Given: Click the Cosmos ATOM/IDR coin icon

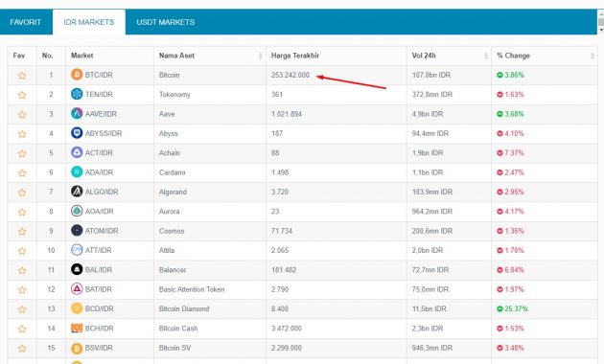Looking at the screenshot, I should point(77,231).
